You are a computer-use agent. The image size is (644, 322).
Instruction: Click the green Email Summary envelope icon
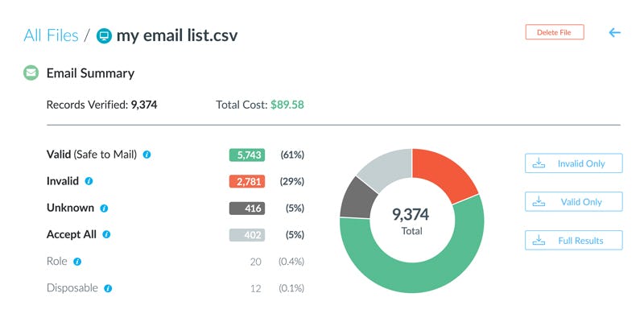(31, 73)
